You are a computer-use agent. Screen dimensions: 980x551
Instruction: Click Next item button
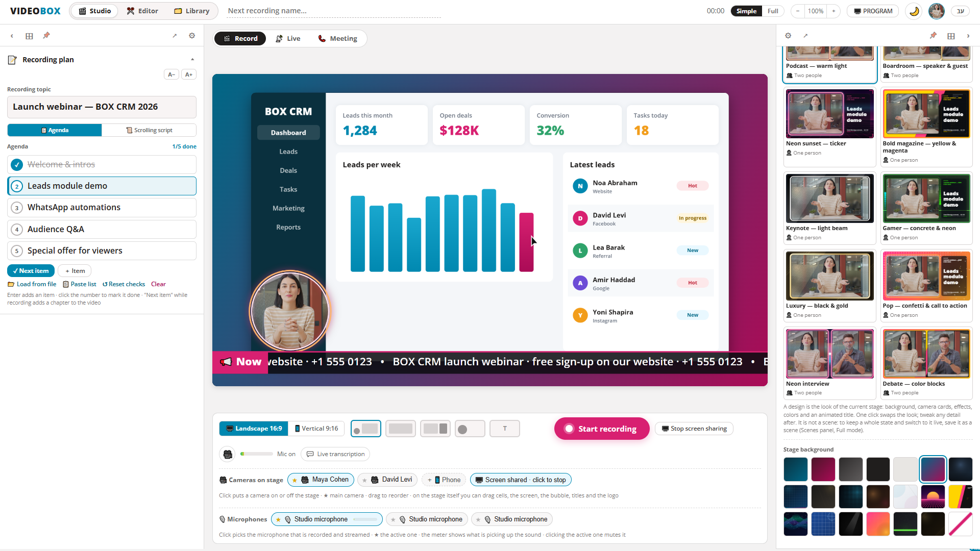click(31, 271)
